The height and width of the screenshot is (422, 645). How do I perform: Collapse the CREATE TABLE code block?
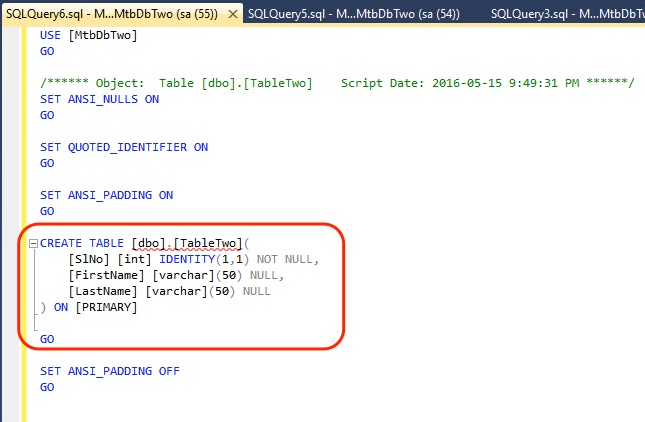[x=33, y=243]
